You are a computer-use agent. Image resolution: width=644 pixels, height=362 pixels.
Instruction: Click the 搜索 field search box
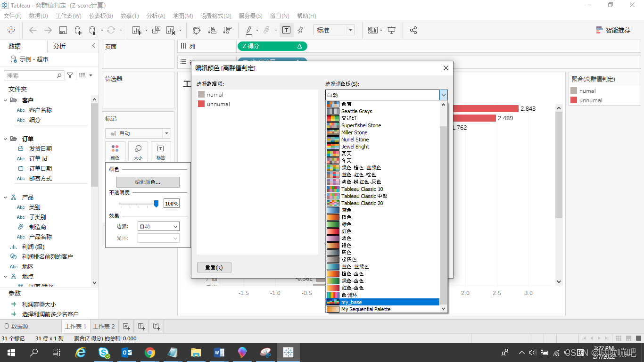[34, 75]
